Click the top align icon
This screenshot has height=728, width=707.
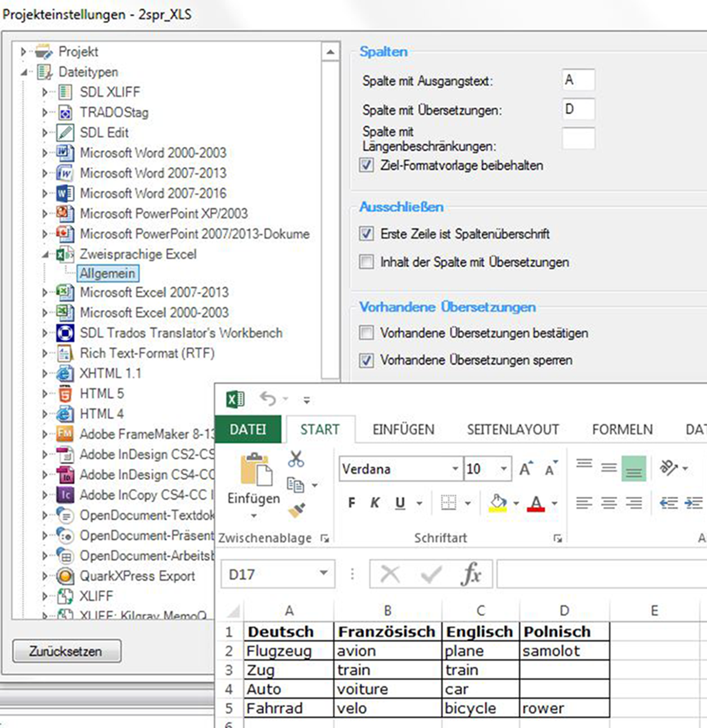[584, 464]
